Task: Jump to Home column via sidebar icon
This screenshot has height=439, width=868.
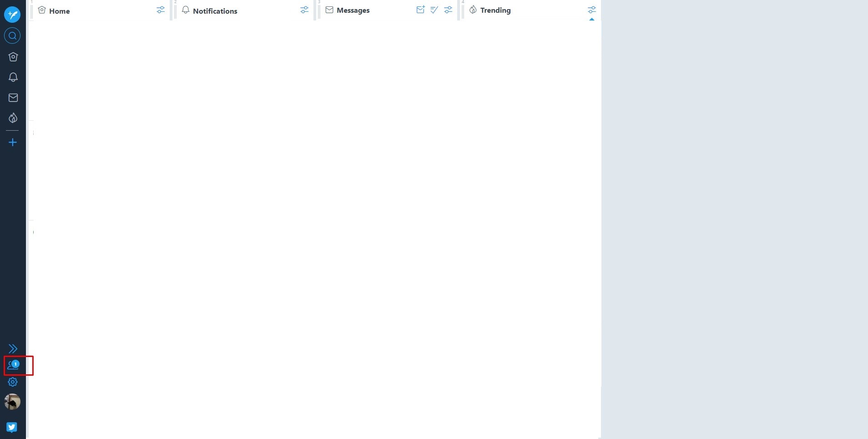Action: (x=13, y=57)
